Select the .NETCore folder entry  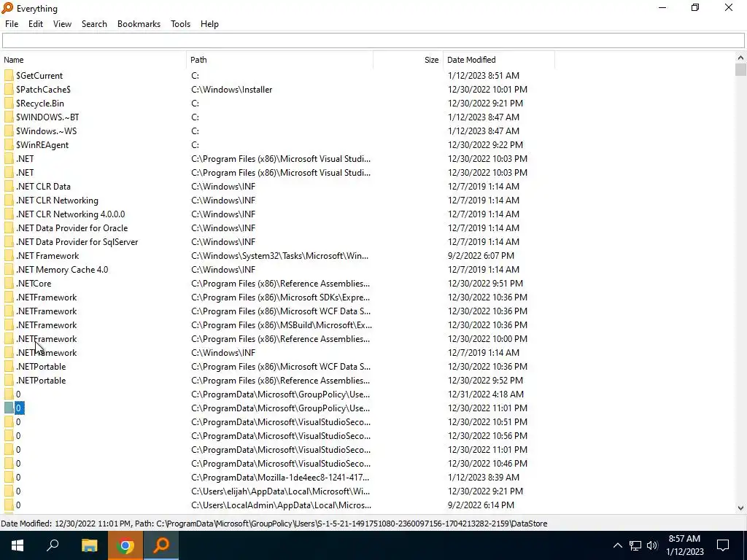pos(34,283)
